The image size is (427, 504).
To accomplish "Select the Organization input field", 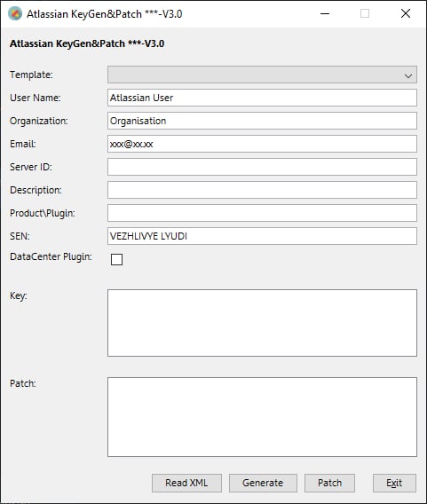I will 262,121.
